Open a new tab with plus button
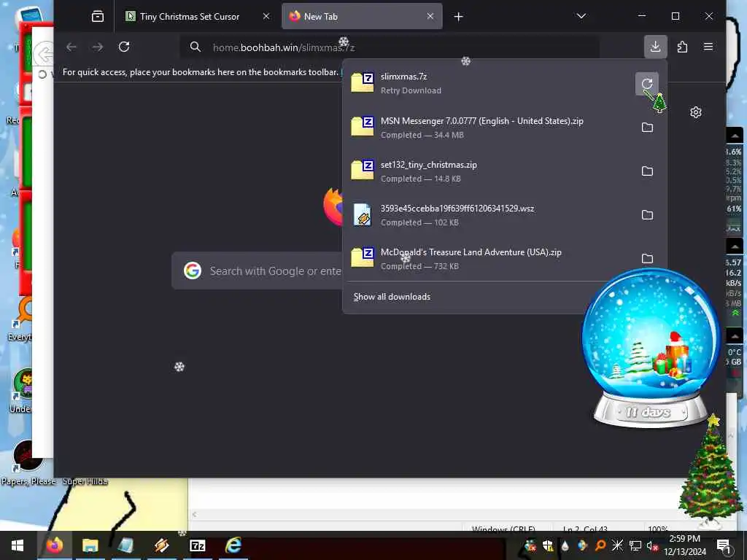 pos(458,17)
